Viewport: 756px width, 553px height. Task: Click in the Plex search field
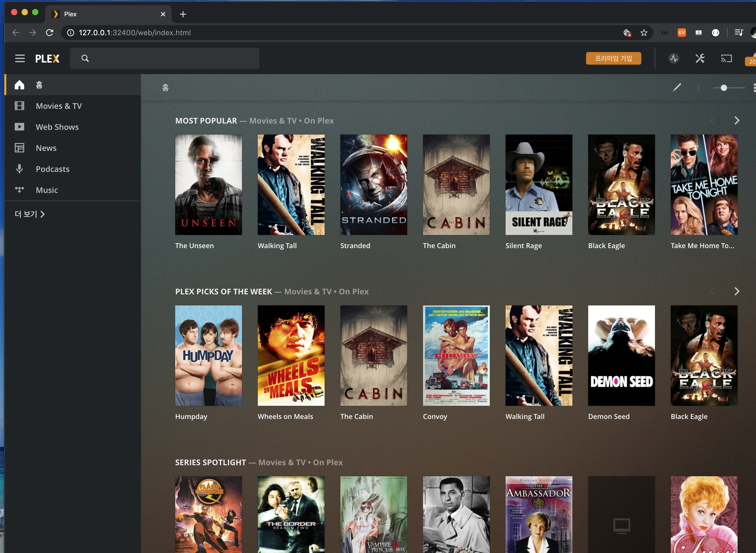coord(164,58)
